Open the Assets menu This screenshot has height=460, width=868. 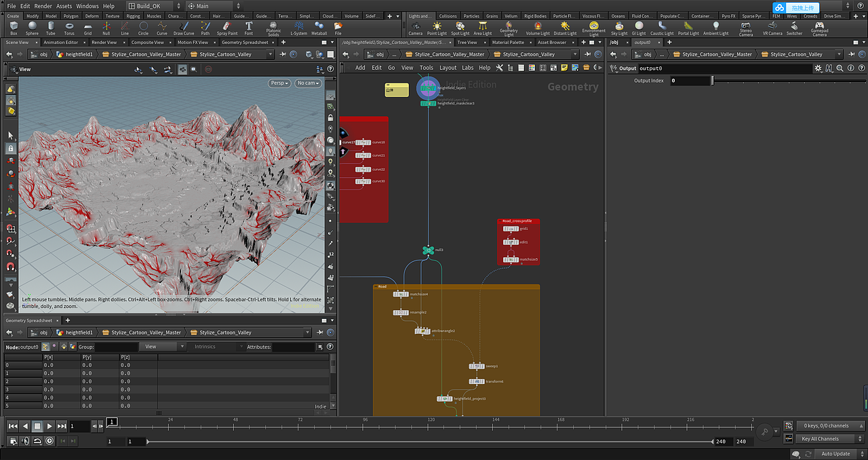(x=64, y=6)
